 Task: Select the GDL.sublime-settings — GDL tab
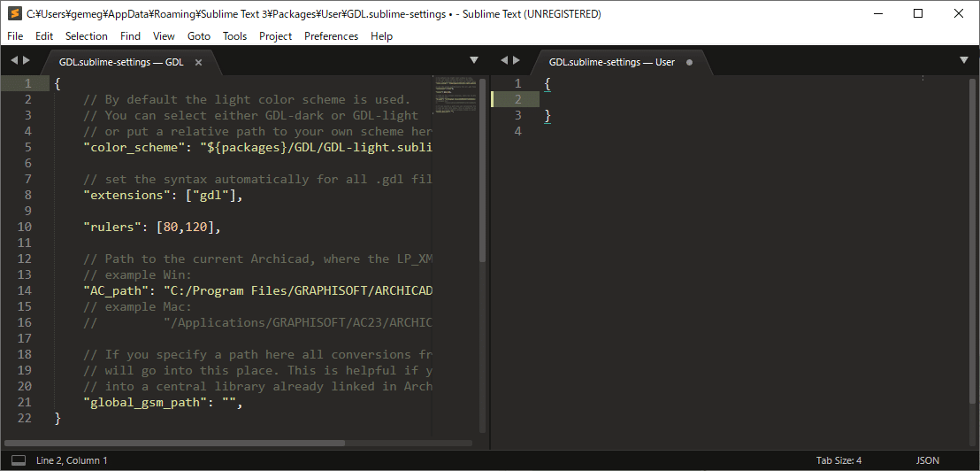click(121, 62)
